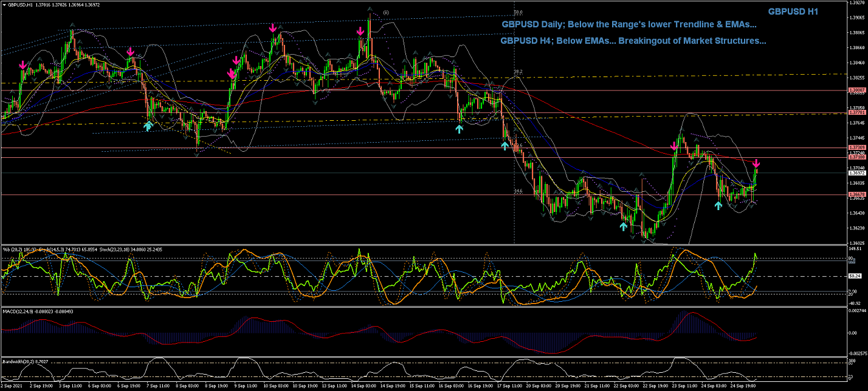Viewport: 868px width, 391px height.
Task: Click the pink arrow at 14 Sep peak
Action: [360, 30]
